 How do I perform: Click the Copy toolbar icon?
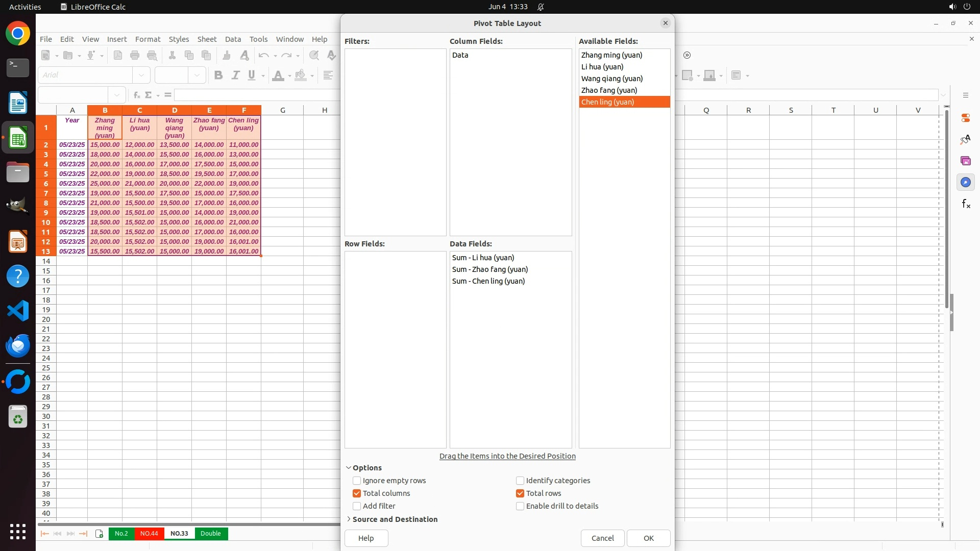(x=189, y=55)
